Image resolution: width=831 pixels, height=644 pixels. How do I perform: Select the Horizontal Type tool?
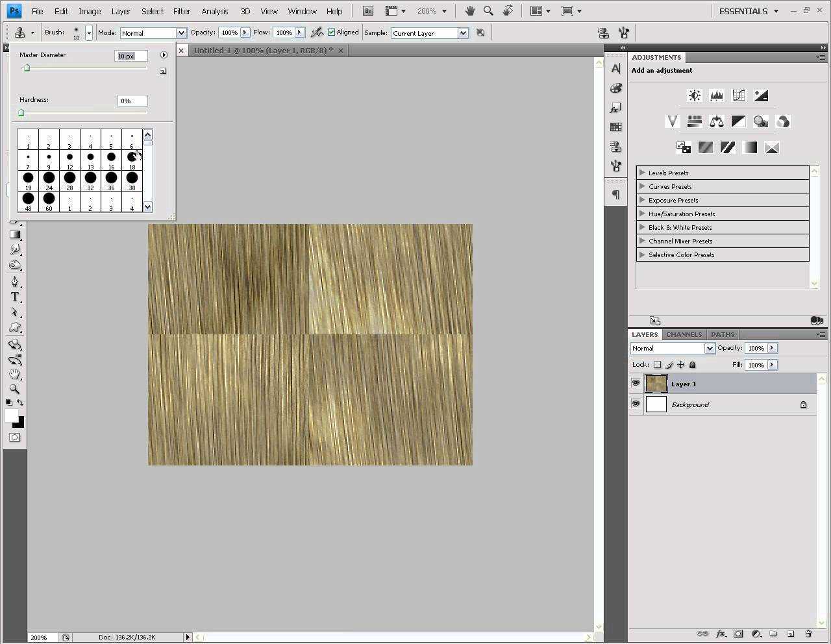tap(15, 297)
